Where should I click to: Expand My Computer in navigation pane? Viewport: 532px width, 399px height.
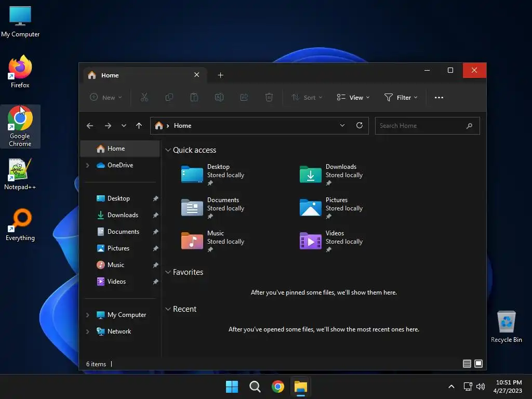[x=87, y=315]
